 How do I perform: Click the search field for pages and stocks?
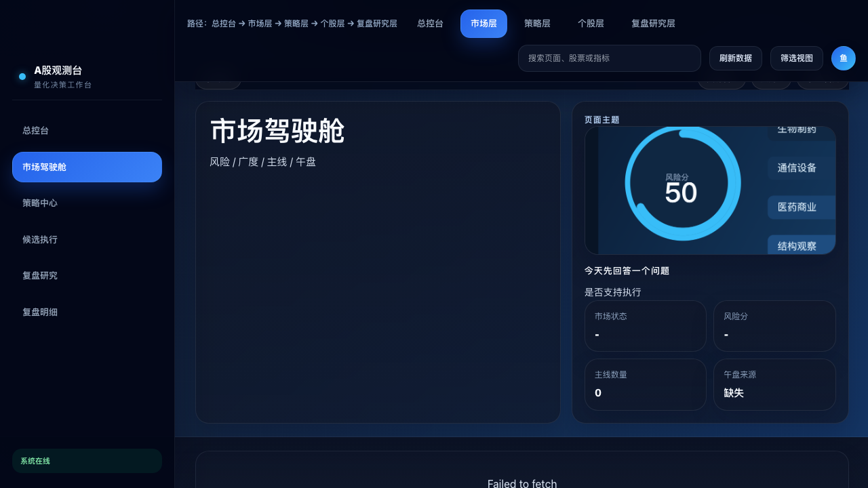point(609,58)
